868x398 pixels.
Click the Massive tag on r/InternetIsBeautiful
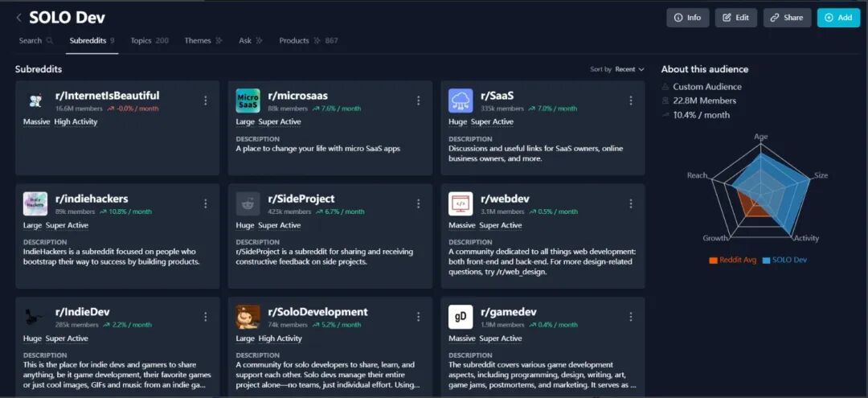36,121
